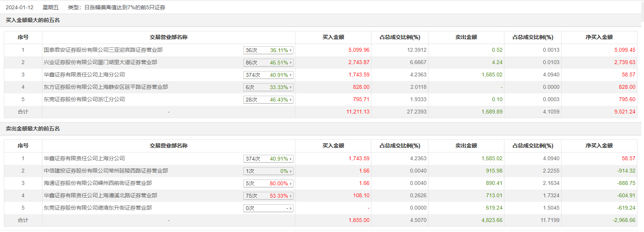Open 东方证券上海静安区延平路证券营业部 link
Screen dimensions: 644x232
[106, 87]
